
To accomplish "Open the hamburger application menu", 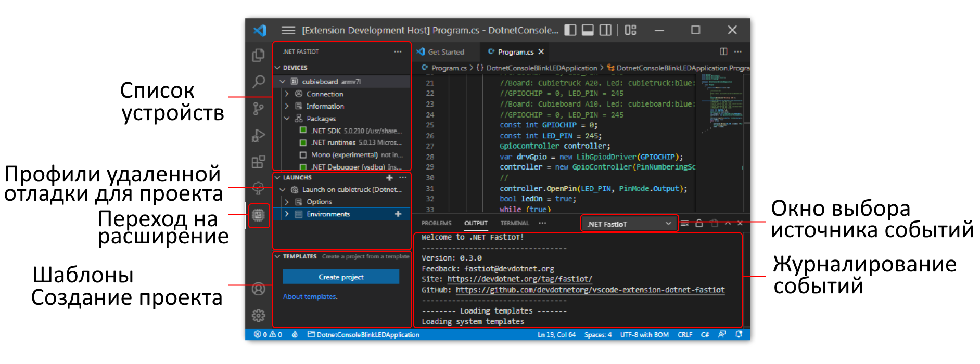I will (288, 30).
